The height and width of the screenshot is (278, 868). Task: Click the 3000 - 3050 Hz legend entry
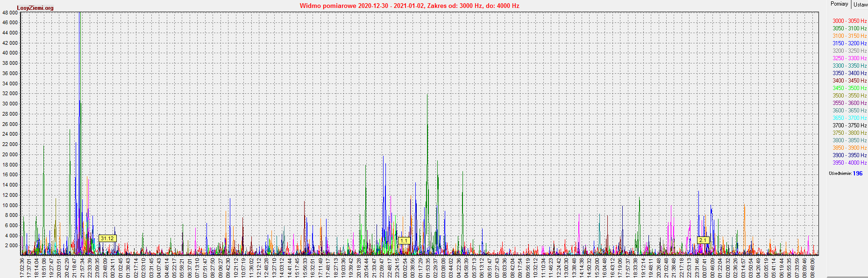(x=849, y=21)
